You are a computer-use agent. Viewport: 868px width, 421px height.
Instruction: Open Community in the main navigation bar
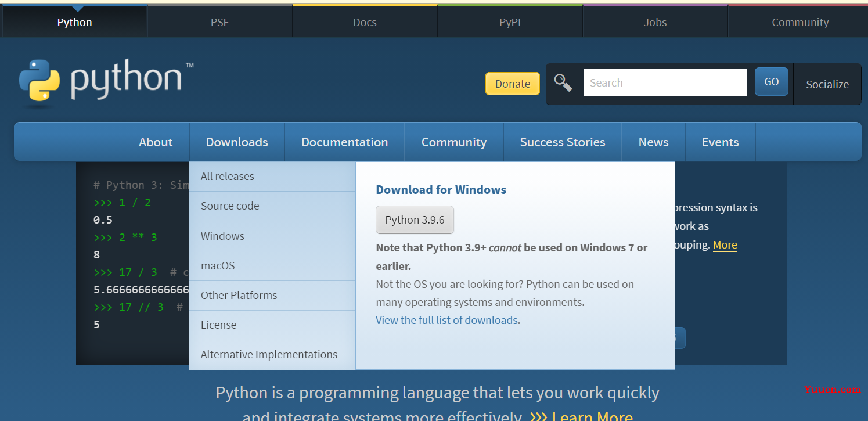(454, 142)
